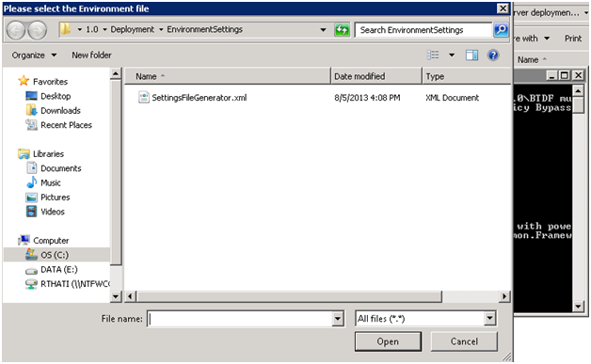Click the Libraries icon
The height and width of the screenshot is (364, 591).
coord(24,153)
